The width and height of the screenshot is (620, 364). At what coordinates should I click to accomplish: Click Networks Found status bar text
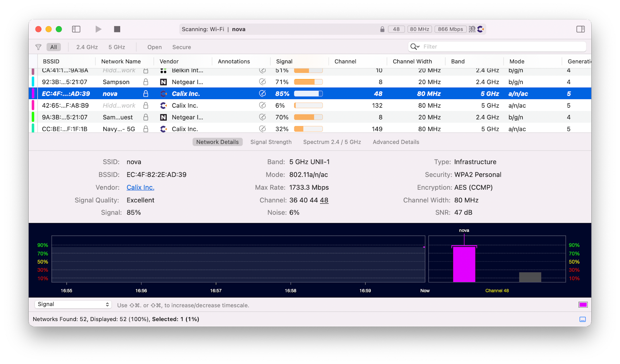[x=116, y=319]
